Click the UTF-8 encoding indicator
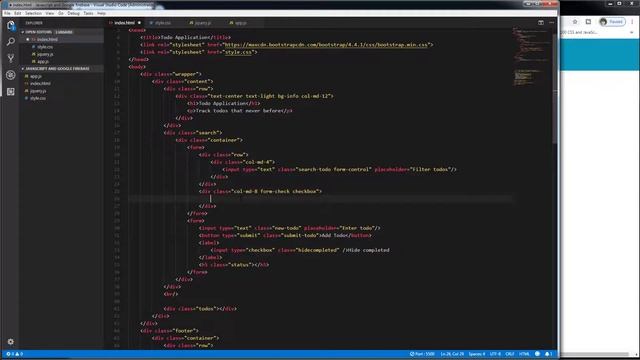Screen dimensions: 640x360 point(495,354)
